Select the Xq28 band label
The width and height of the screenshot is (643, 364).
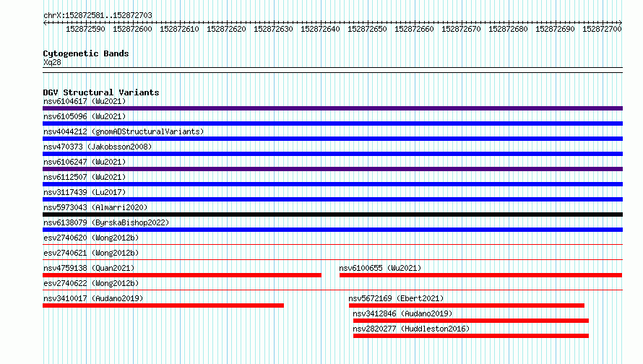click(52, 62)
